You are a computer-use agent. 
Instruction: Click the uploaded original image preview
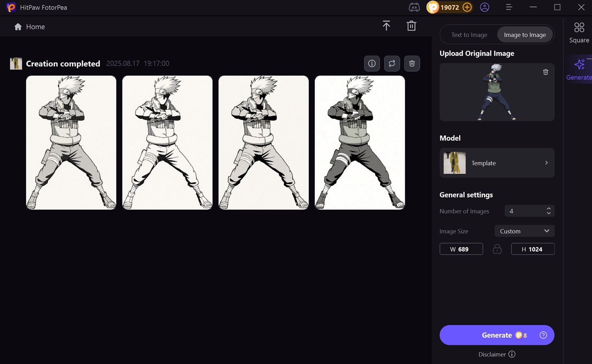497,92
